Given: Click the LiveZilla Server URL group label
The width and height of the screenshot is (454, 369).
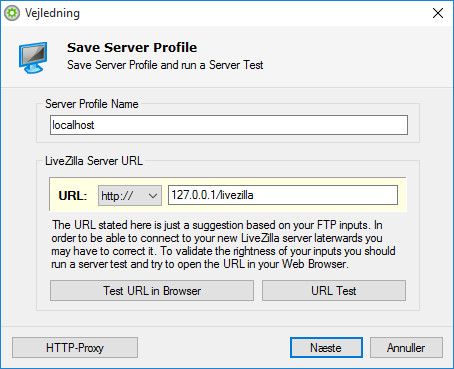Looking at the screenshot, I should point(94,161).
